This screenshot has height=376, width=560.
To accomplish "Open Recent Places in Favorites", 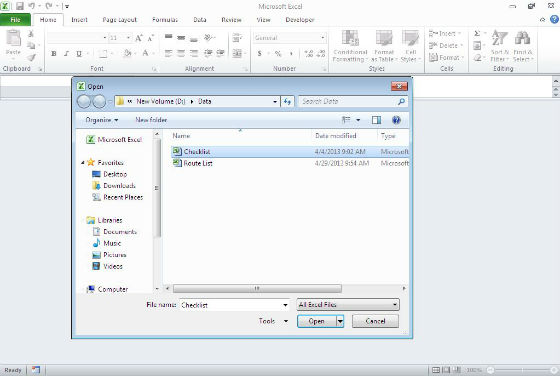I will point(117,197).
